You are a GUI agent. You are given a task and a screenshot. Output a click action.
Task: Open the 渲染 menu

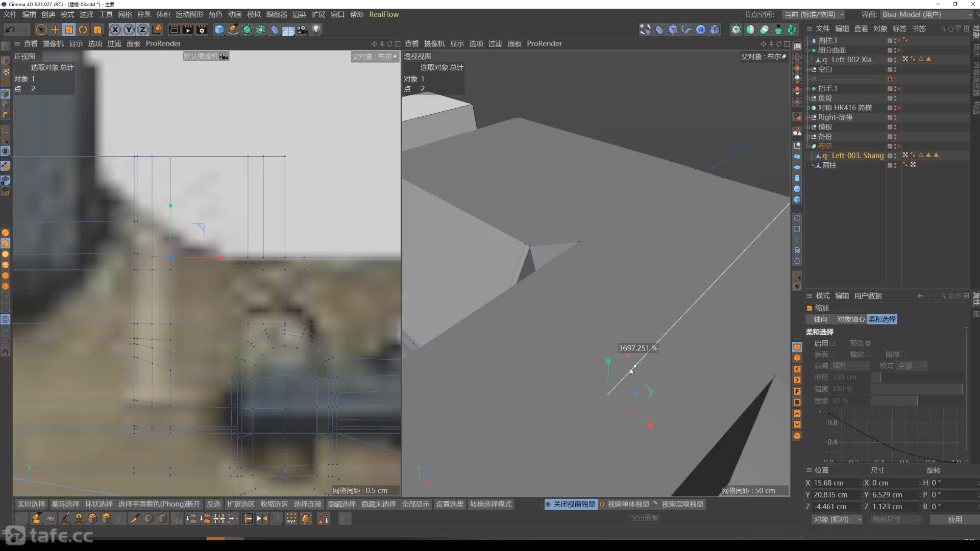coord(299,14)
